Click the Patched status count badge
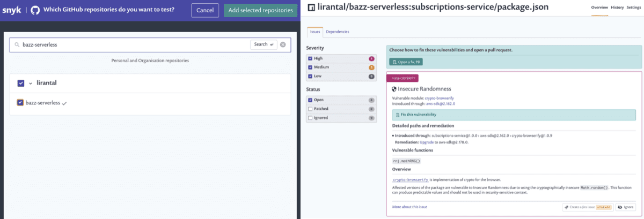The width and height of the screenshot is (644, 219). pyautogui.click(x=371, y=109)
